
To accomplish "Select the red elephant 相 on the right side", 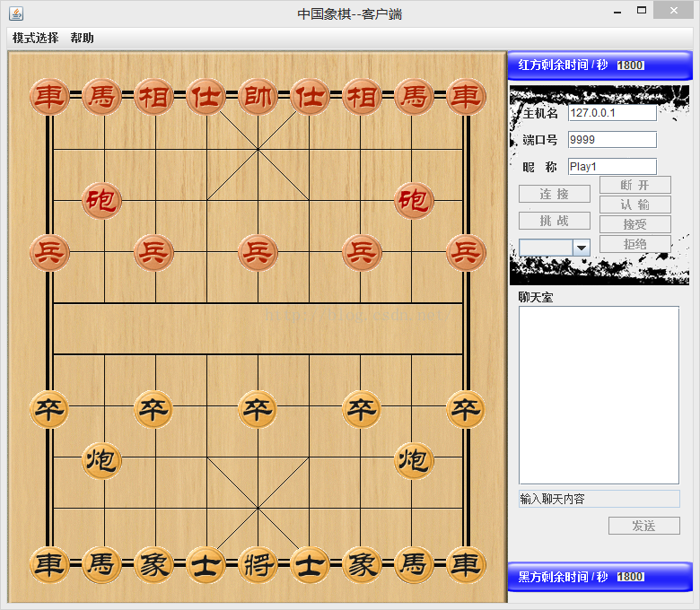I will (x=362, y=97).
